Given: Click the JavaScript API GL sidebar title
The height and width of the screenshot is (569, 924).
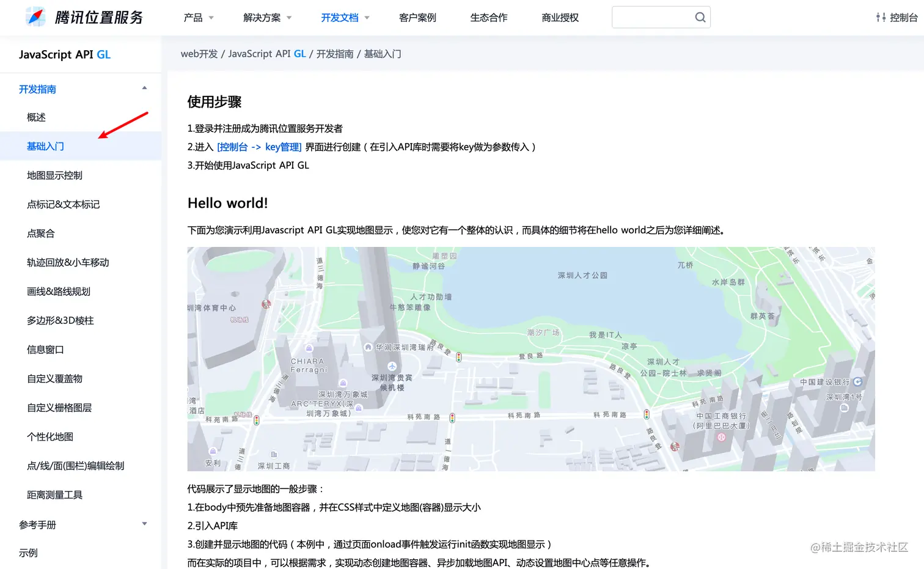Looking at the screenshot, I should tap(65, 54).
